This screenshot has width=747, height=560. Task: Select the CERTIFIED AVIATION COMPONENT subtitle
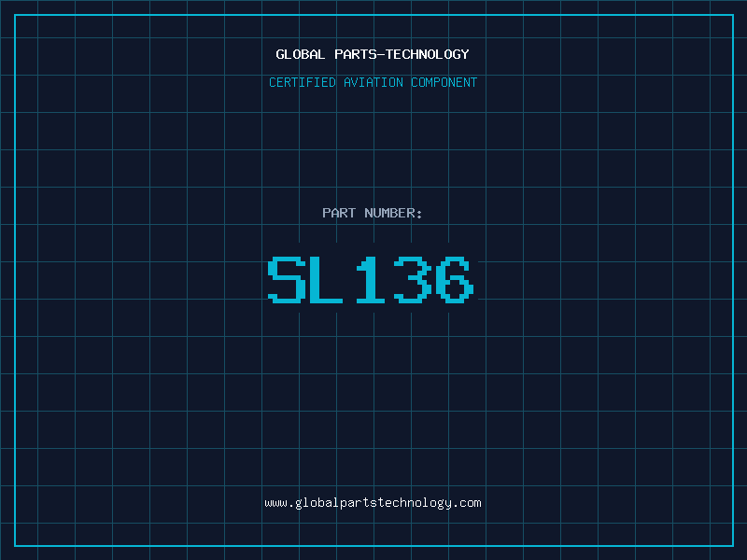click(373, 82)
